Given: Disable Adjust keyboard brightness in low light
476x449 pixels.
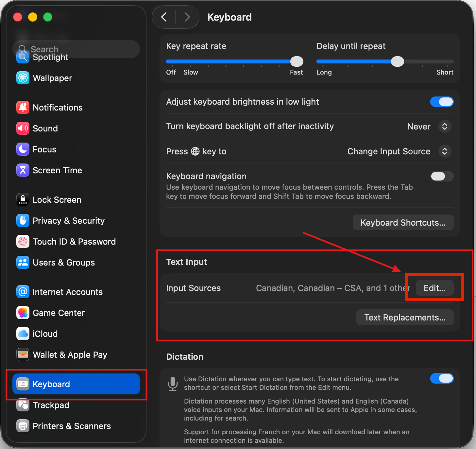Looking at the screenshot, I should point(442,102).
